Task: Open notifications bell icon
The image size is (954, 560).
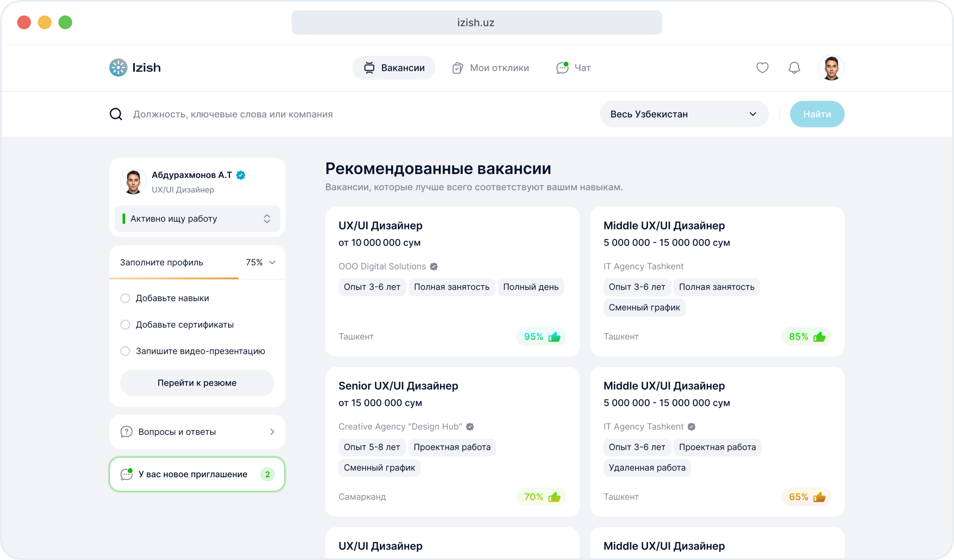Action: pyautogui.click(x=794, y=68)
